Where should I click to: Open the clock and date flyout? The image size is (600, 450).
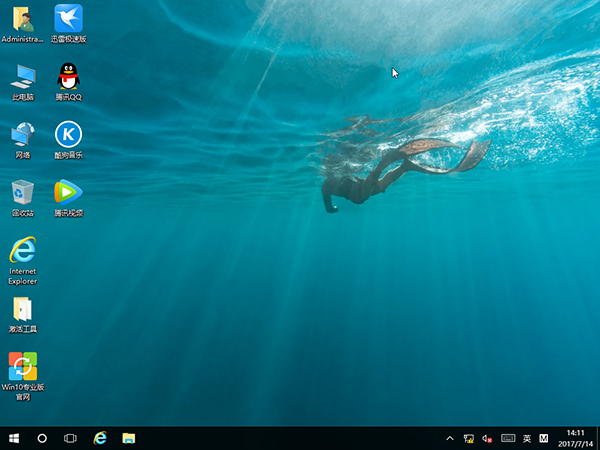(x=575, y=438)
